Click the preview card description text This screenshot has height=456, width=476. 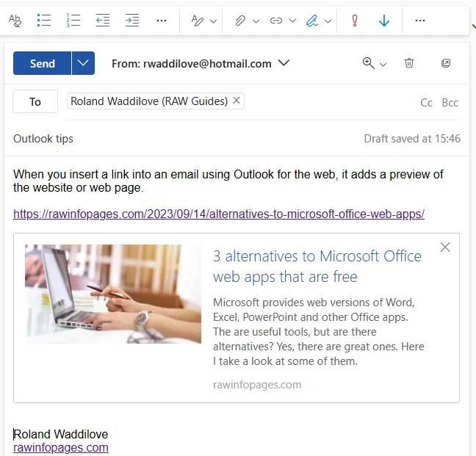tap(319, 332)
